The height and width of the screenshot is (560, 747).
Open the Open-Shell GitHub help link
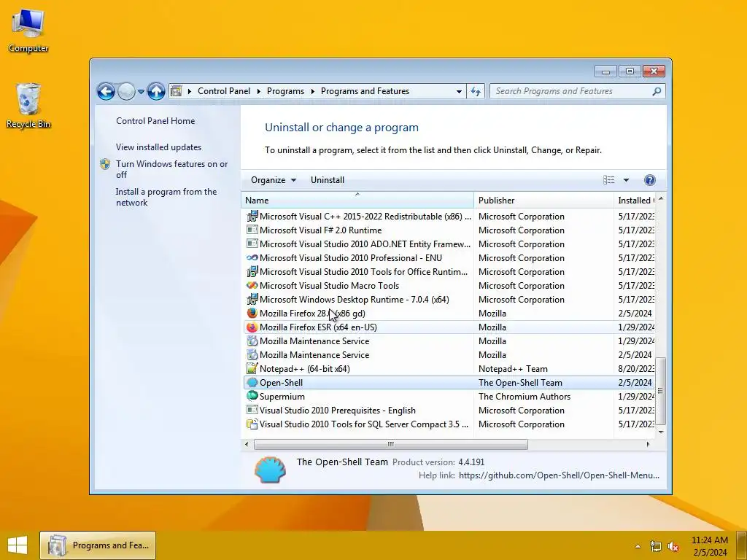[x=559, y=475]
